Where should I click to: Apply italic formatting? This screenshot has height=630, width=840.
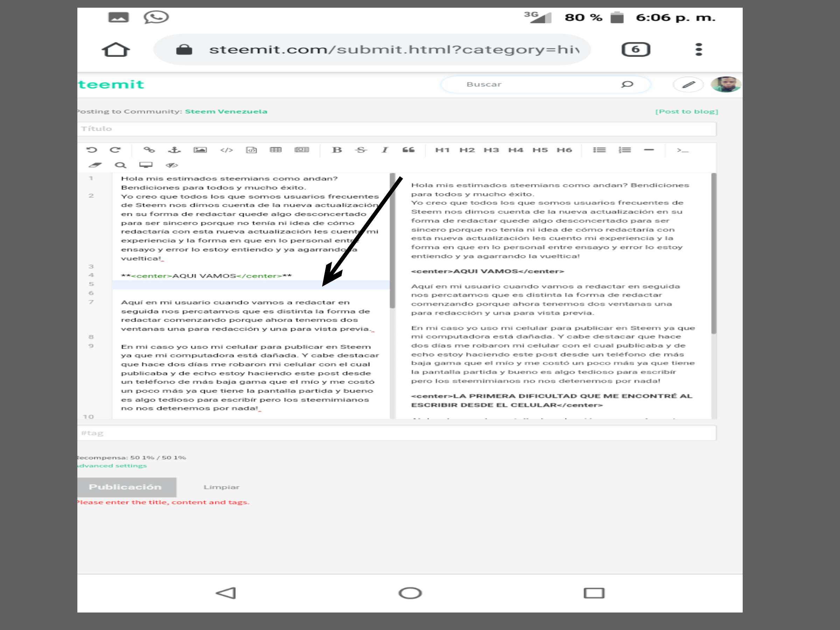(x=385, y=150)
